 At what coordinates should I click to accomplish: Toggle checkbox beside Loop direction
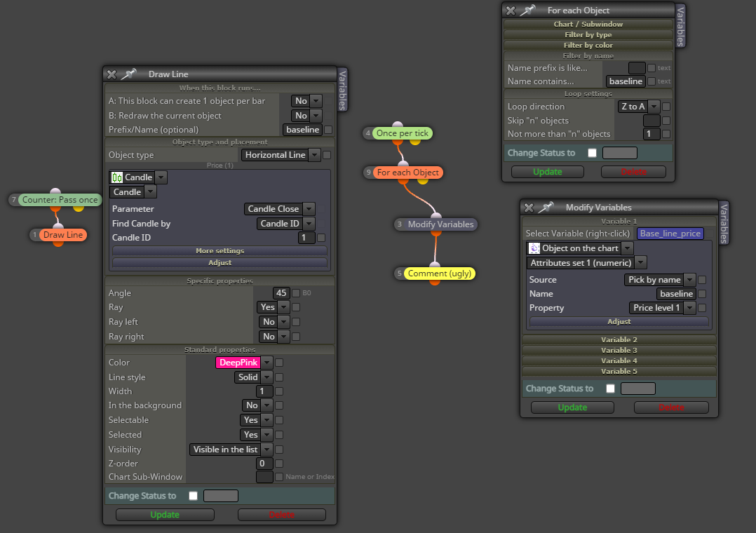[666, 107]
